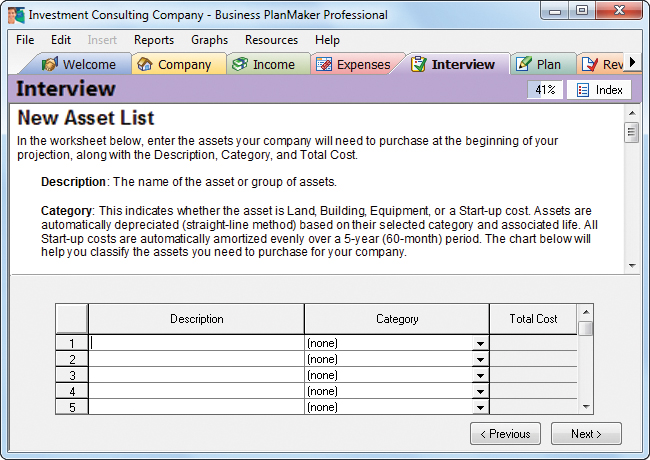Click the Welcome tab icon
This screenshot has width=650, height=460.
coord(51,64)
